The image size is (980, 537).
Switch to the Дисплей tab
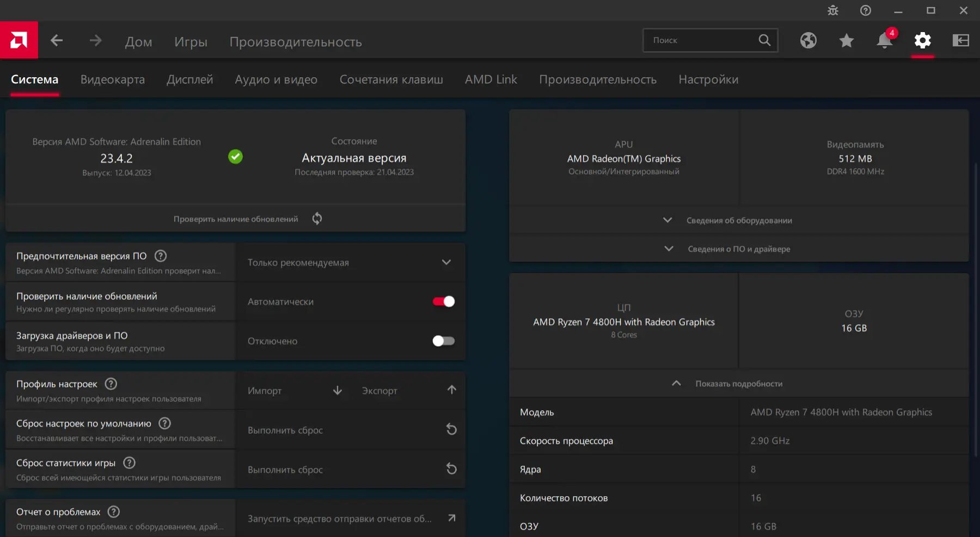190,79
